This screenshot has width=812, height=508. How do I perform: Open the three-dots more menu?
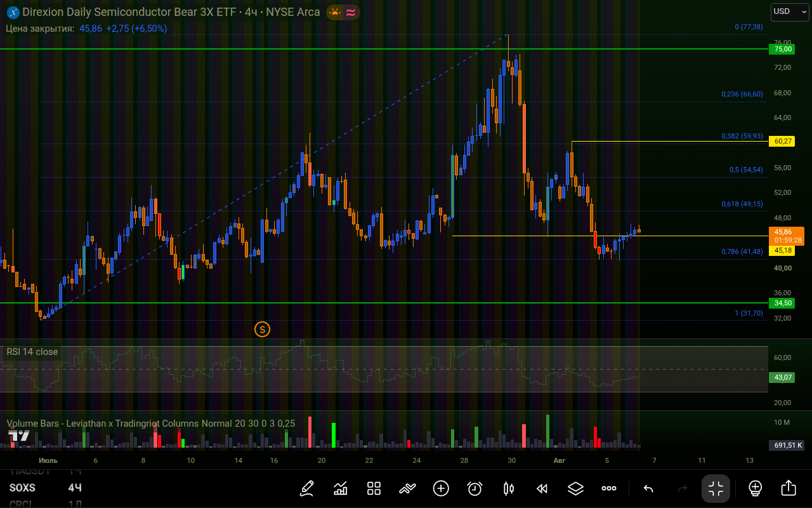pyautogui.click(x=609, y=488)
